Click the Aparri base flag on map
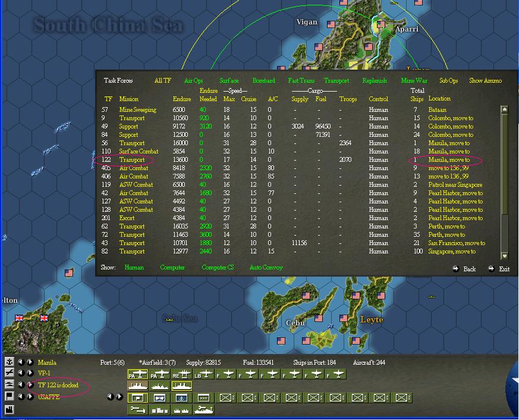519x420 pixels. [x=380, y=24]
